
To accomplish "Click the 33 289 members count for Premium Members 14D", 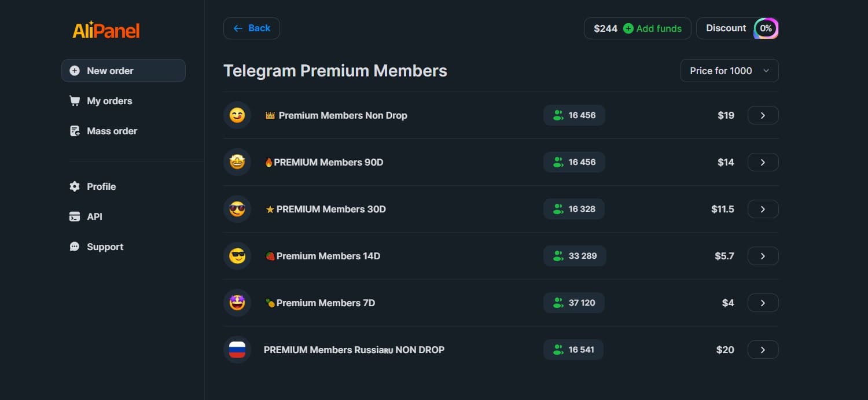I will [x=575, y=255].
